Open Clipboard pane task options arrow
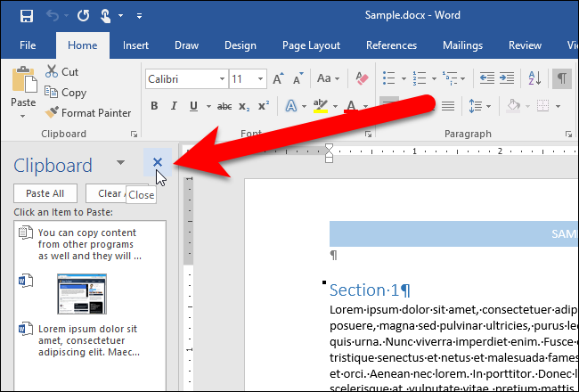579x392 pixels. pos(120,162)
